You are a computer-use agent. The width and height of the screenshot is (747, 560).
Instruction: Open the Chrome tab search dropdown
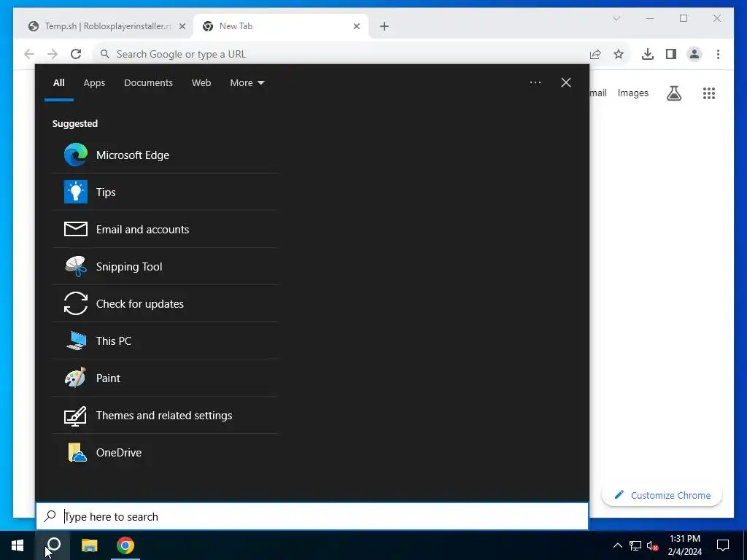click(616, 18)
